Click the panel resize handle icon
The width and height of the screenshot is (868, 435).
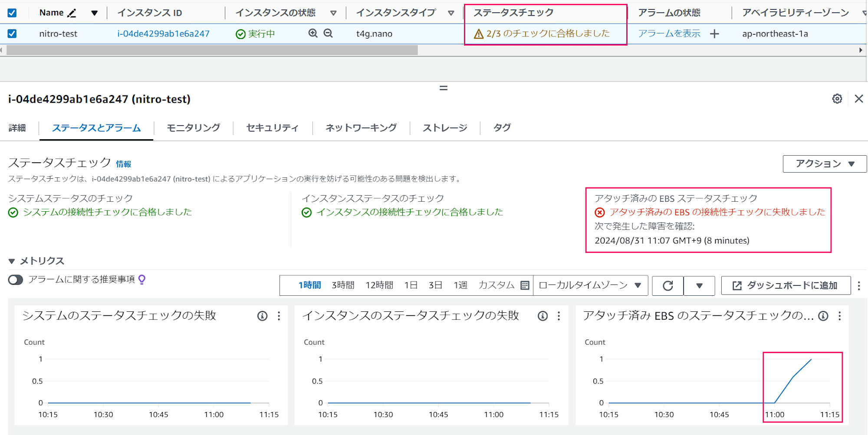coord(444,88)
